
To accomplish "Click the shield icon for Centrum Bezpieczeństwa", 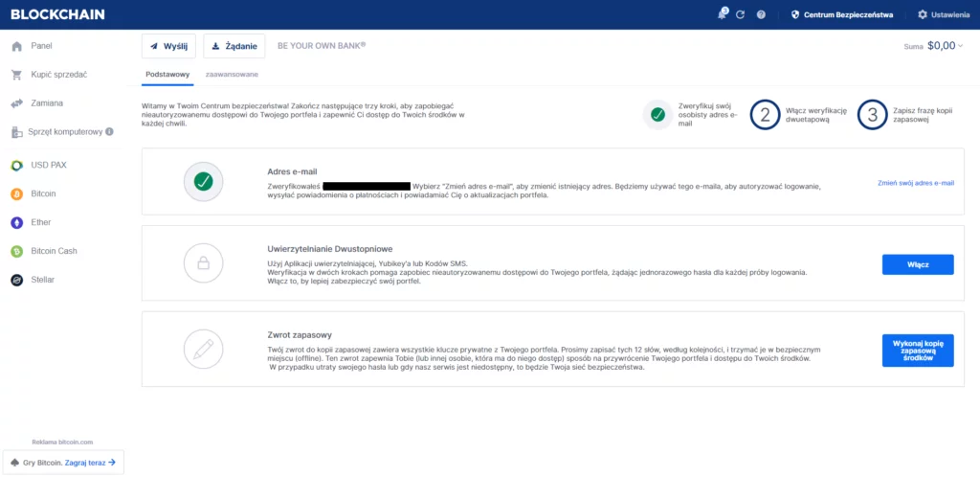I will pyautogui.click(x=795, y=14).
